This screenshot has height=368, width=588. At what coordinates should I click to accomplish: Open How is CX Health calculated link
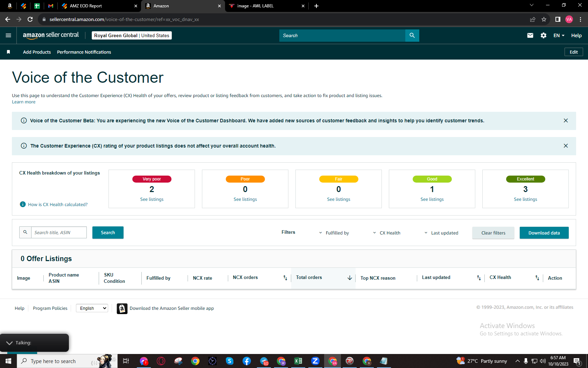tap(58, 204)
